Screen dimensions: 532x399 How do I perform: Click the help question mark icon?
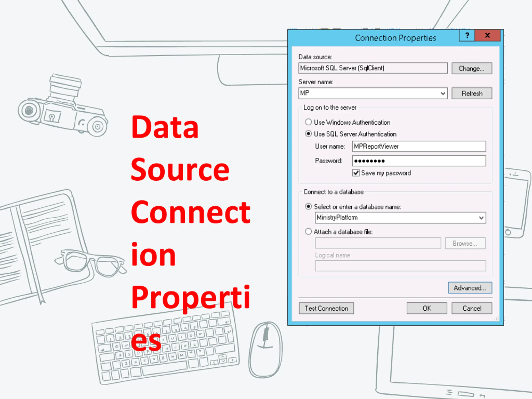(x=467, y=36)
